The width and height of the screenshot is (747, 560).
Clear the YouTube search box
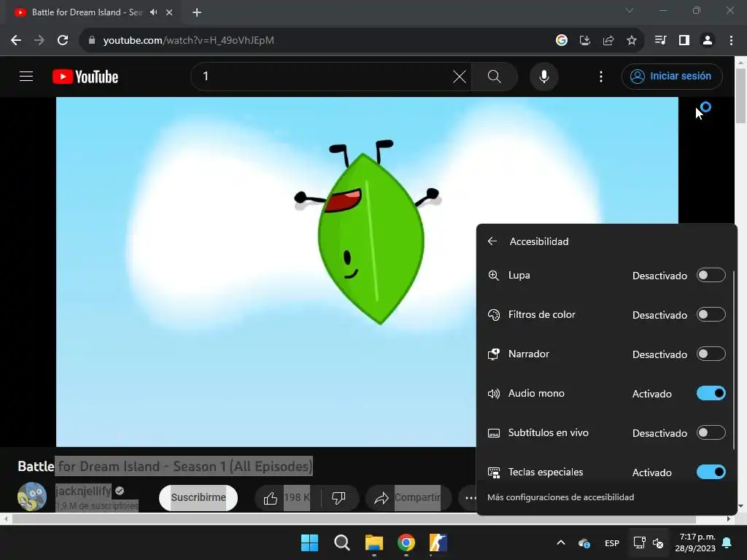(x=460, y=77)
